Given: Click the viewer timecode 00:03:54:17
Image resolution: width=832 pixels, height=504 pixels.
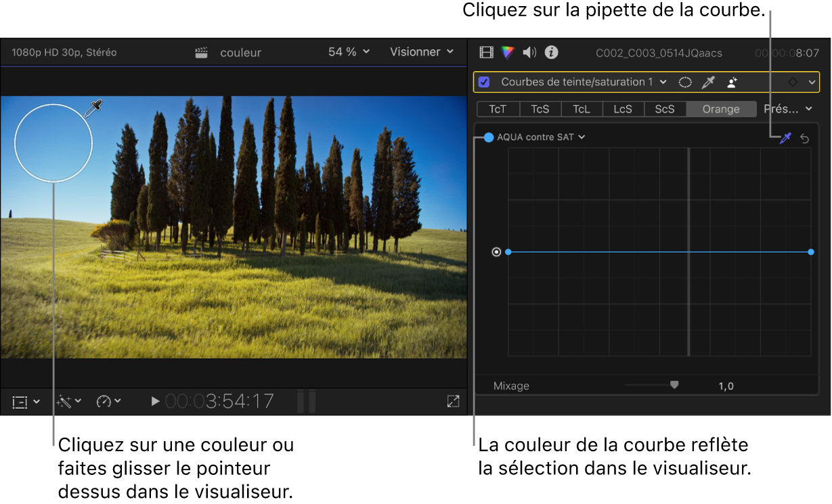Looking at the screenshot, I should [219, 401].
